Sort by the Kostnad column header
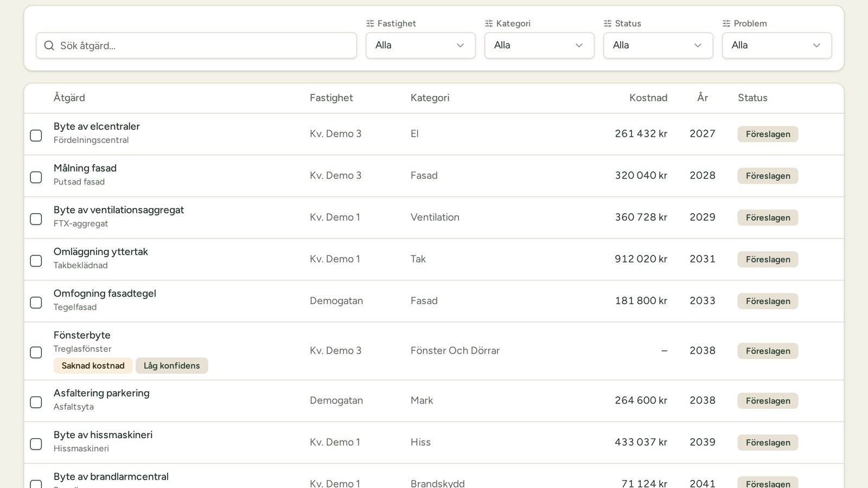This screenshot has width=868, height=488. [648, 98]
